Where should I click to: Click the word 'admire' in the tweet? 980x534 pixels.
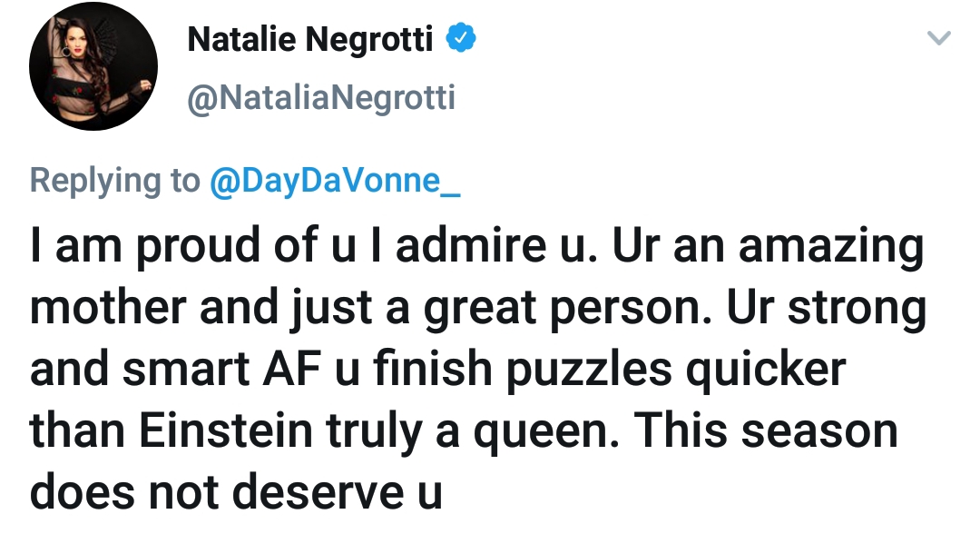click(471, 244)
